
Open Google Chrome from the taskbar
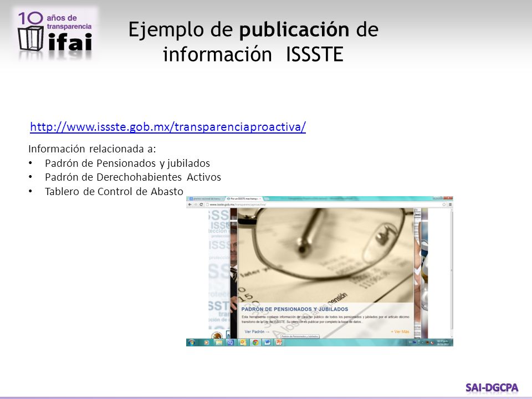tap(255, 342)
